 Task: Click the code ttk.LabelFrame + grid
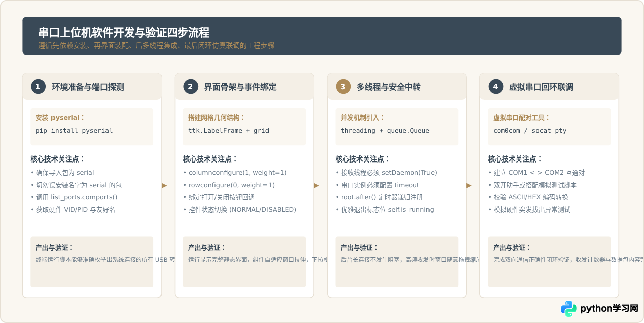(x=229, y=131)
